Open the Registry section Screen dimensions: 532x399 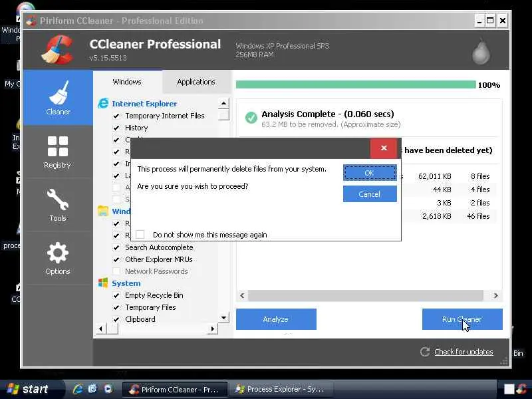tap(57, 152)
